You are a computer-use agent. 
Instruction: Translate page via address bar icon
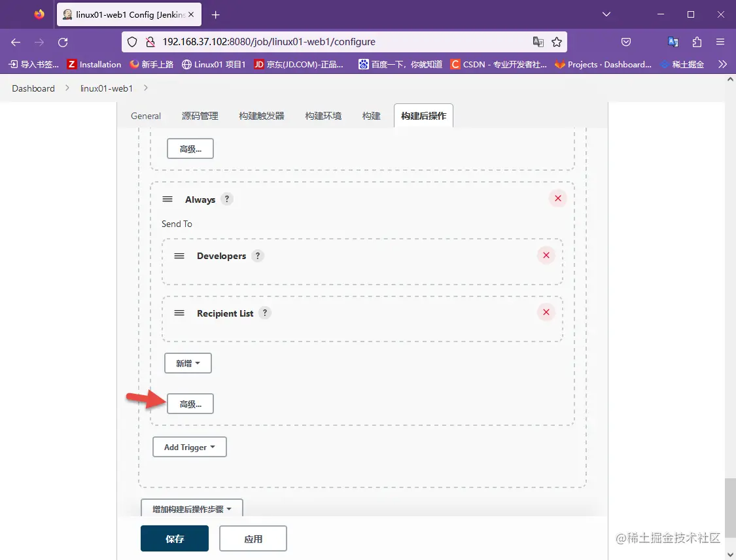(538, 42)
